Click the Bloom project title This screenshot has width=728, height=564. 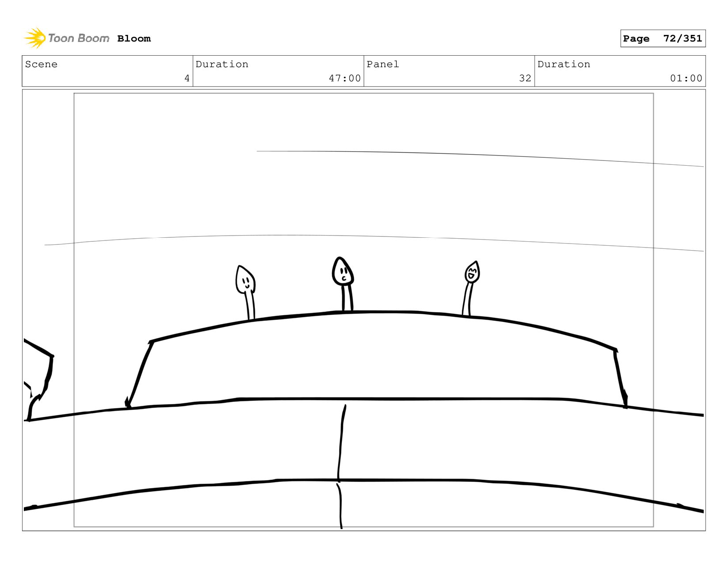pos(134,38)
